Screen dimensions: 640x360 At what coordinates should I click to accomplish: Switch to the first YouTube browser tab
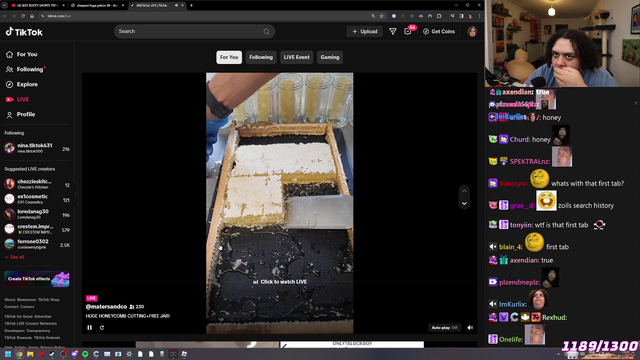[38, 5]
